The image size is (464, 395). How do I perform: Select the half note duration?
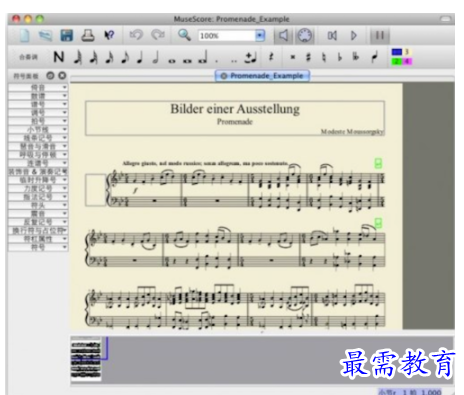coord(155,57)
